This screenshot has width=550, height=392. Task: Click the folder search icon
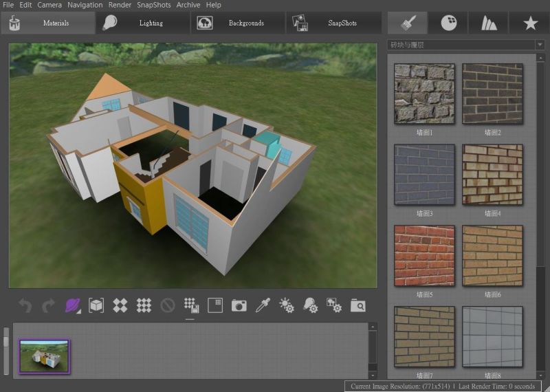[358, 305]
